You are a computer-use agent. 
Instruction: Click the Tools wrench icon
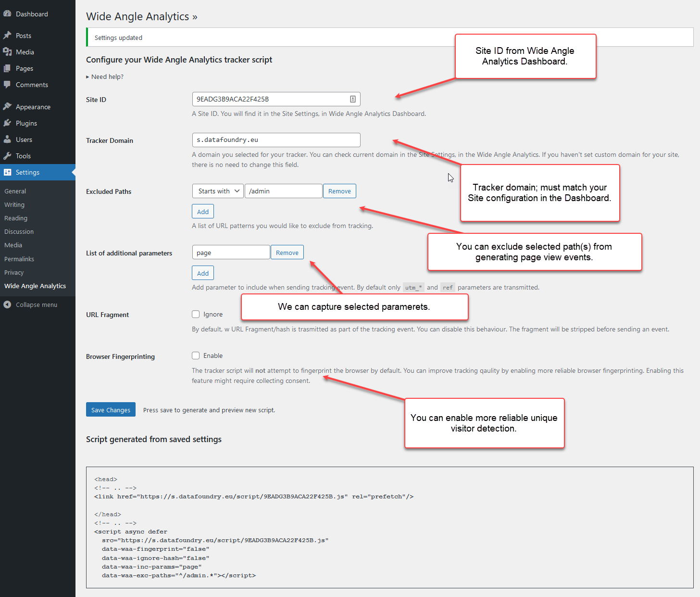[x=7, y=156]
